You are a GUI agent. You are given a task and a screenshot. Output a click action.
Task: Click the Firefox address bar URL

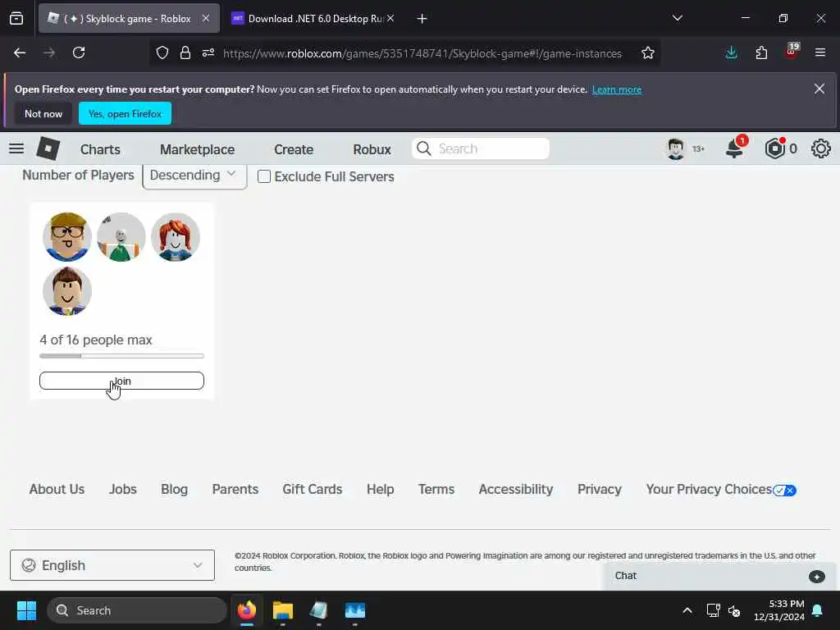click(422, 53)
